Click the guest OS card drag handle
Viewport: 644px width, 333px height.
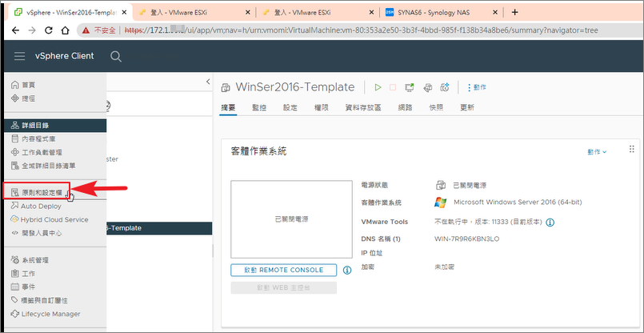[x=632, y=149]
